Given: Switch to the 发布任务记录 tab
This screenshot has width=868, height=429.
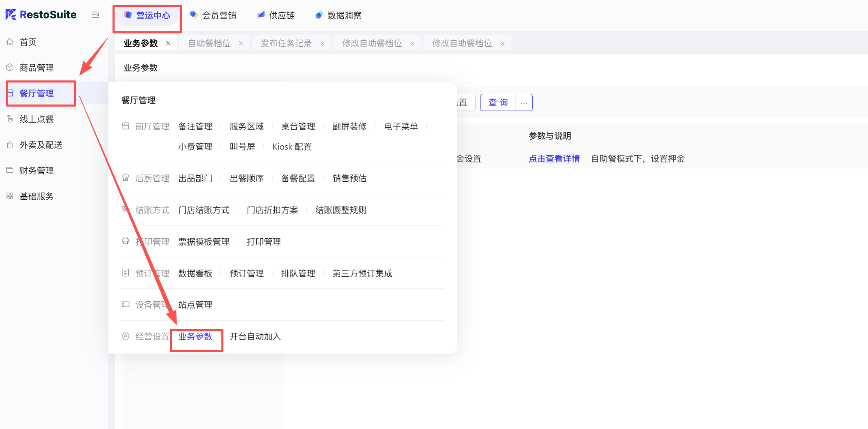Looking at the screenshot, I should (286, 43).
